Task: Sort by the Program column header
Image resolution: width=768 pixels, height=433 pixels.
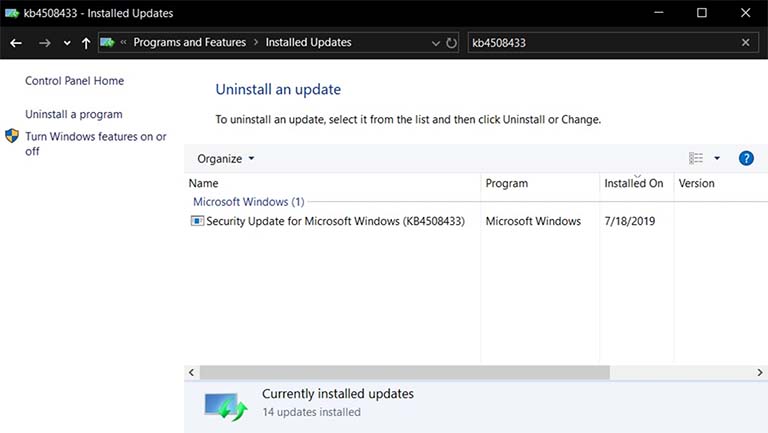Action: (x=540, y=183)
